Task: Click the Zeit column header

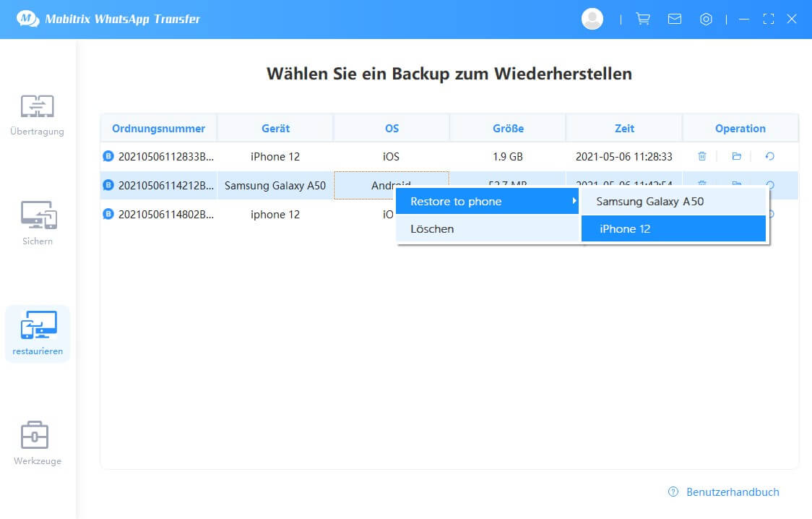Action: (624, 129)
